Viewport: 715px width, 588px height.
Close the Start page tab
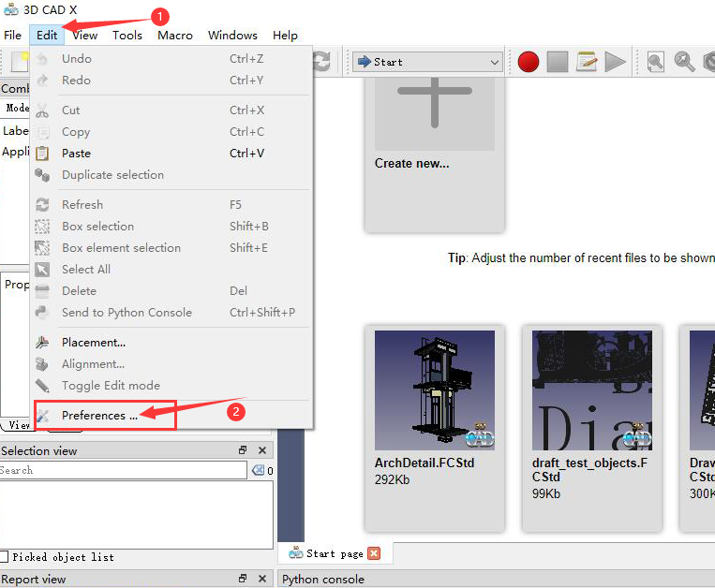click(x=374, y=553)
